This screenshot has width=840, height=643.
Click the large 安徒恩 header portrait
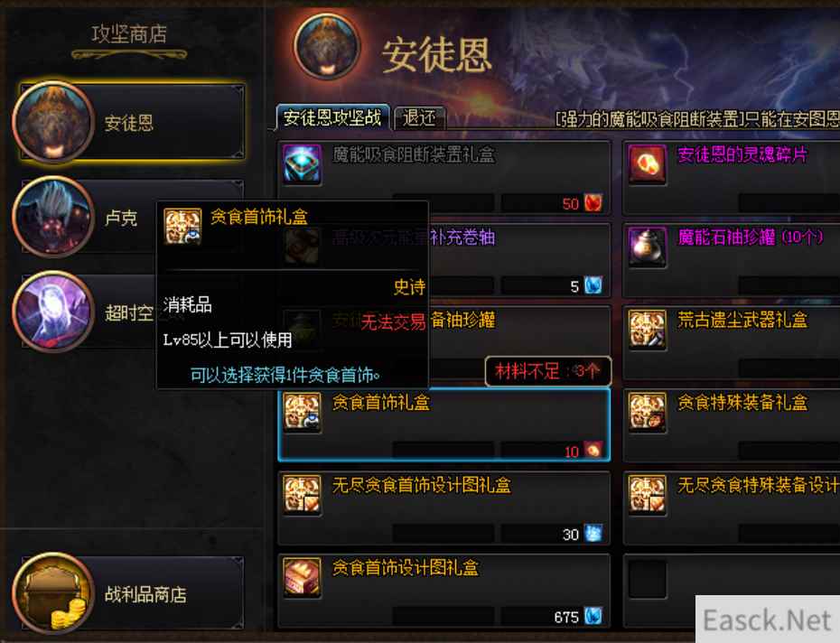coord(327,47)
